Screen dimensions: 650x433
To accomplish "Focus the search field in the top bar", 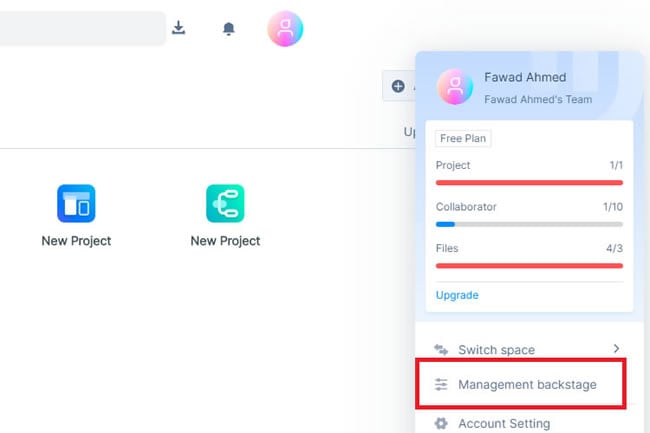I will 80,28.
